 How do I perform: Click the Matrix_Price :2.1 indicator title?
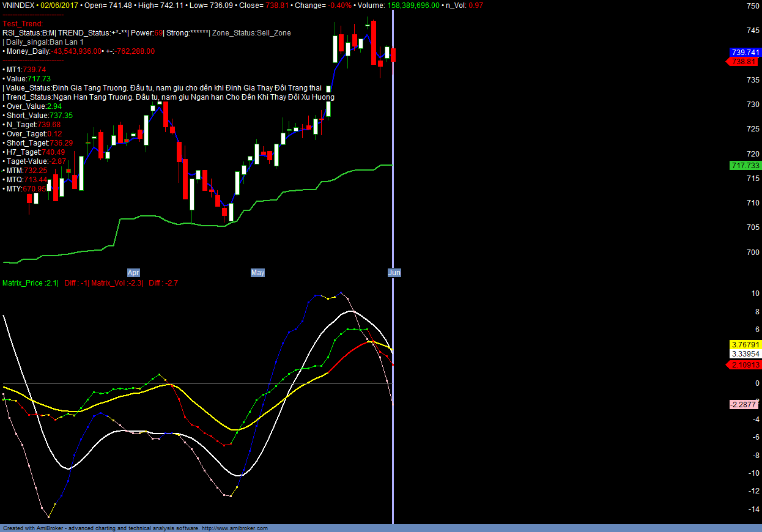click(30, 283)
